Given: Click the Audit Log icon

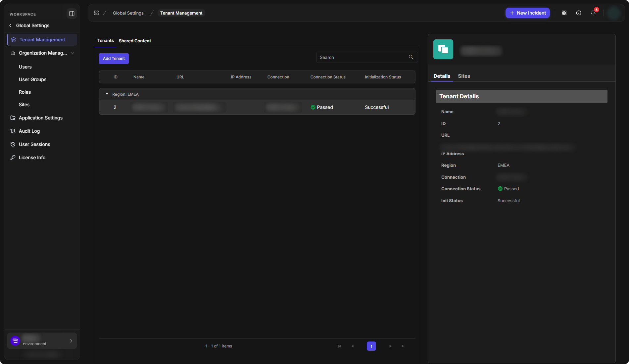Looking at the screenshot, I should tap(13, 131).
